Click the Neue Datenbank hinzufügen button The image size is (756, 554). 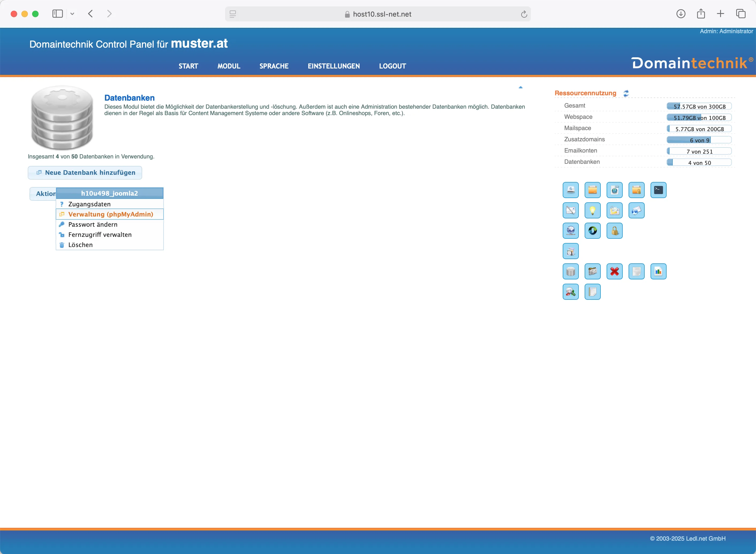pyautogui.click(x=85, y=172)
